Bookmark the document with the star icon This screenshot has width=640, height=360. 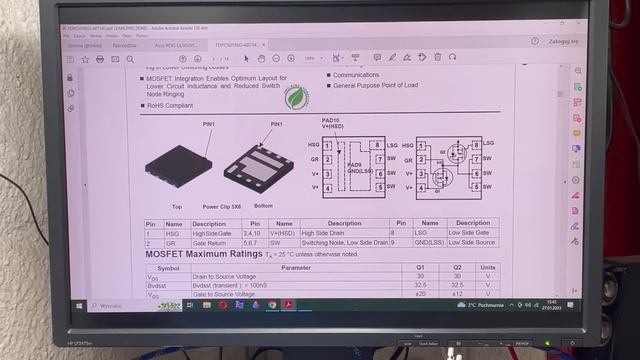click(x=85, y=60)
